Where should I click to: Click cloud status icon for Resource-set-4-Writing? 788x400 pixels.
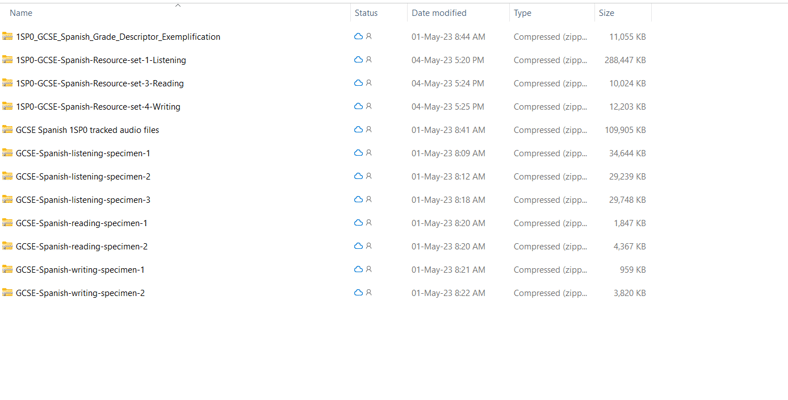(x=358, y=106)
